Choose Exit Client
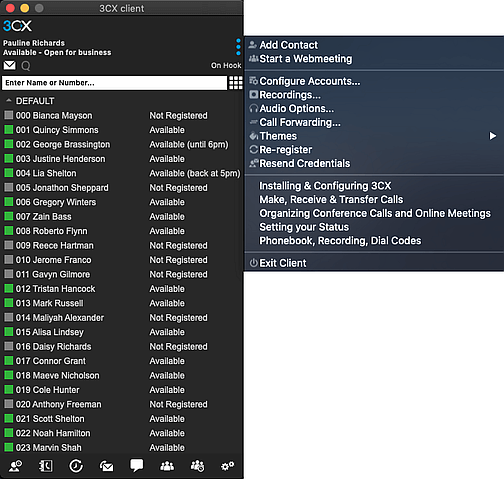 tap(374, 263)
